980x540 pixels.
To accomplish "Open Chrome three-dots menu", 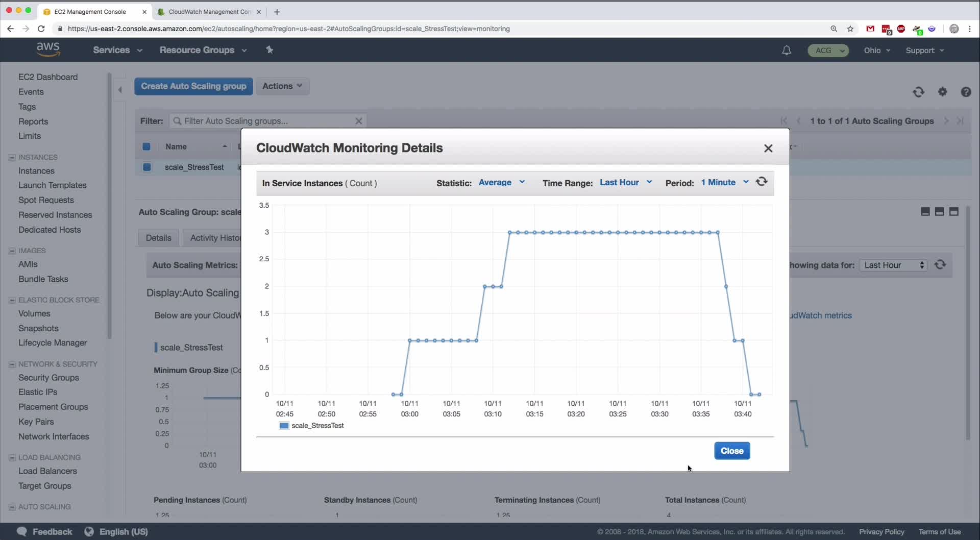I will 970,29.
